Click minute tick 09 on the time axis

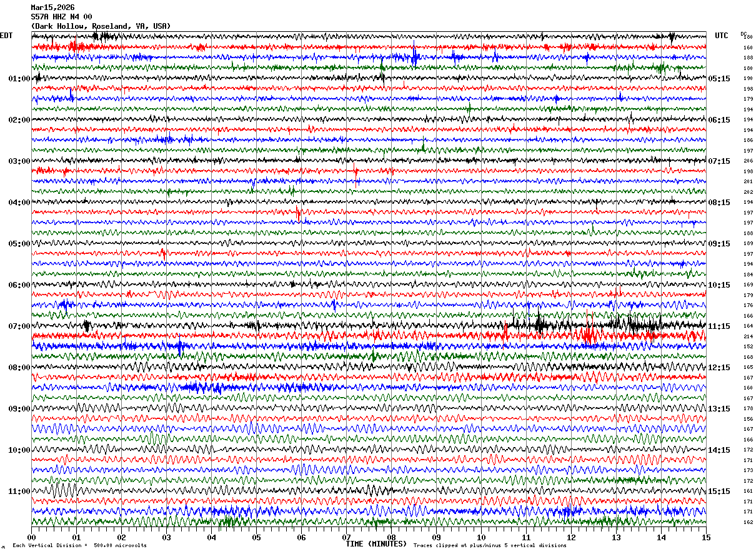coord(436,537)
